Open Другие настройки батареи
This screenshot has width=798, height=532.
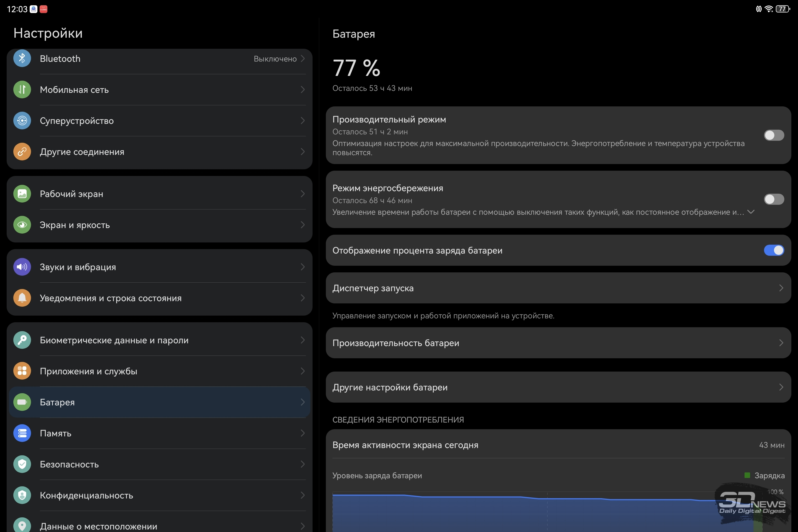tap(559, 387)
